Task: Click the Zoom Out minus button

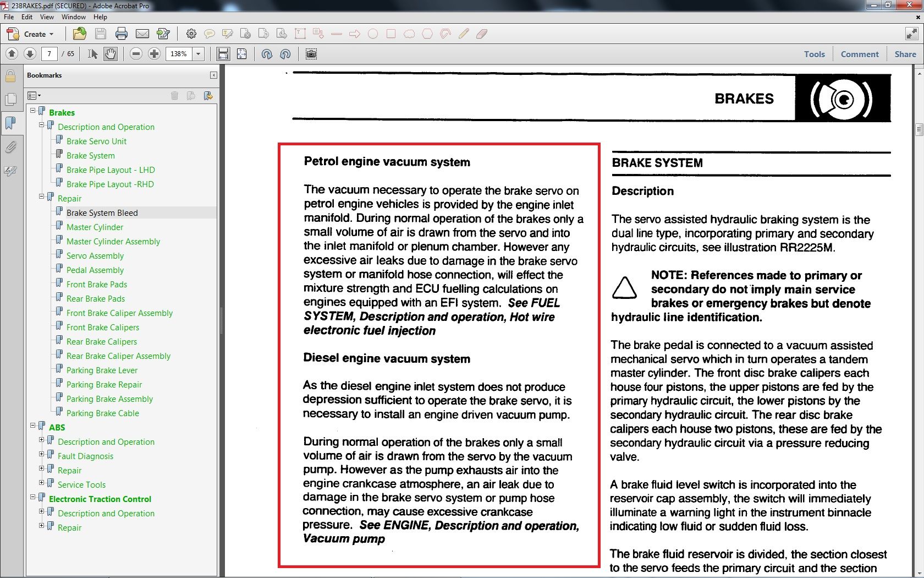Action: tap(136, 54)
